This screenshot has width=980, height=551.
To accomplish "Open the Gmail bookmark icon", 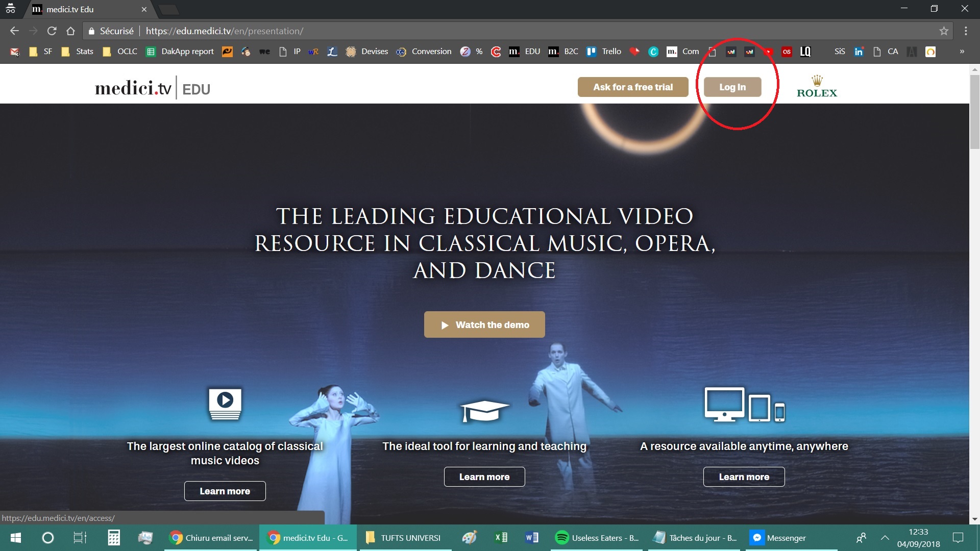I will (x=15, y=52).
